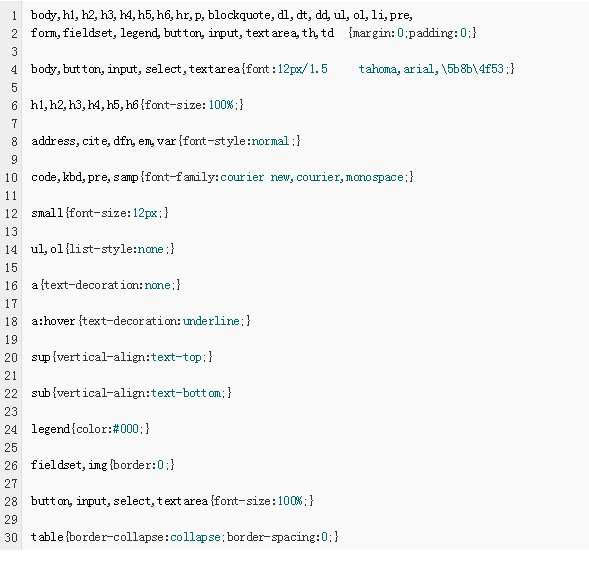This screenshot has height=563, width=589.
Task: Click the 'underline' value
Action: click(x=211, y=321)
